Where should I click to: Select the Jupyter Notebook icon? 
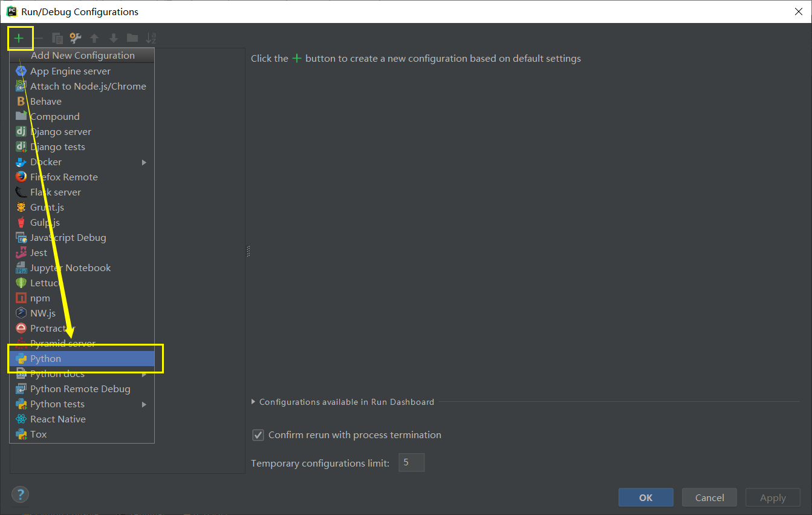tap(21, 267)
